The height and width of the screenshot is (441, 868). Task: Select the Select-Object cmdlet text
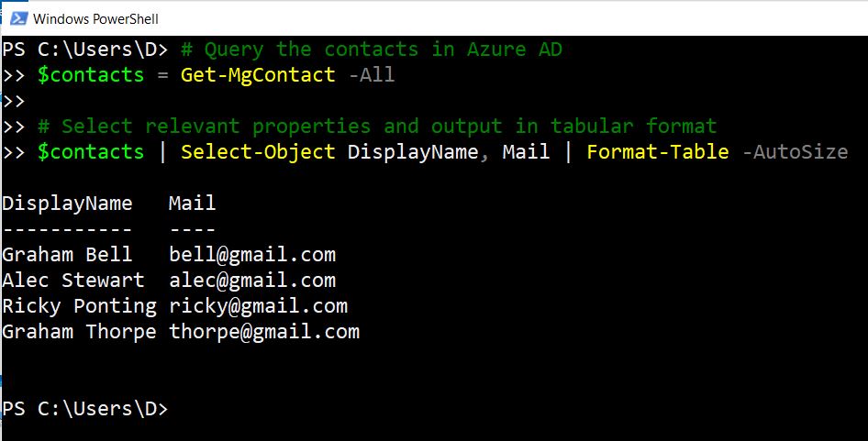point(258,151)
